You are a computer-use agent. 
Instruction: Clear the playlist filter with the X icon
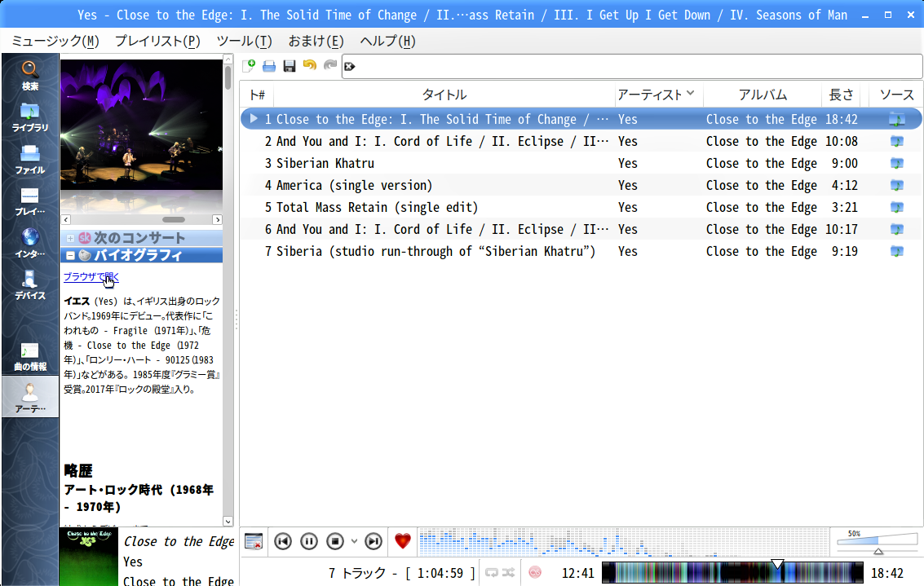(349, 67)
